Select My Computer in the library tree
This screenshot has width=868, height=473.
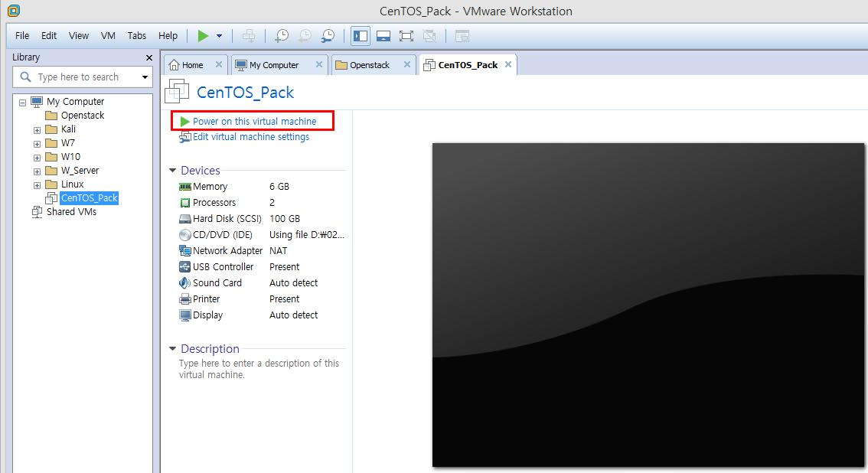pos(75,101)
